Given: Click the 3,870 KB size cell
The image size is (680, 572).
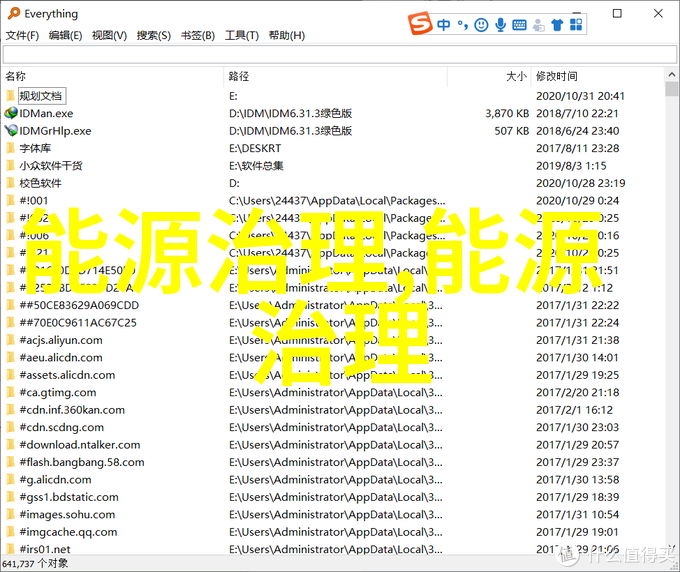Looking at the screenshot, I should (x=507, y=113).
